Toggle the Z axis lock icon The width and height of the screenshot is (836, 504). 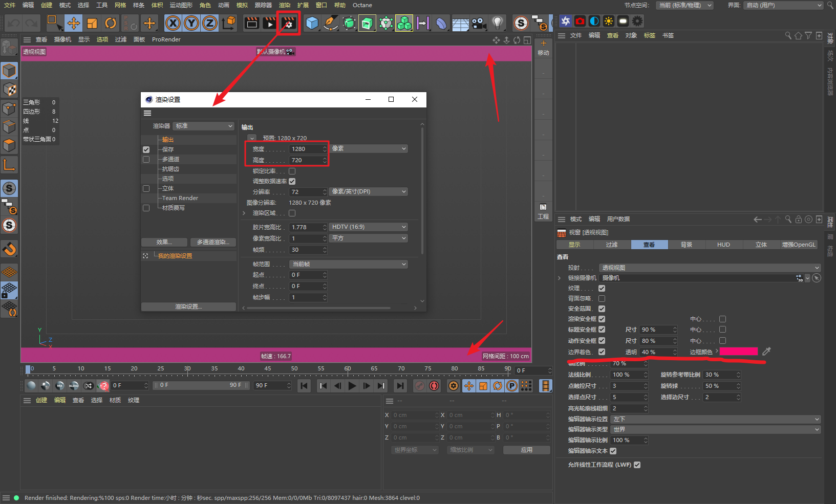pos(210,23)
